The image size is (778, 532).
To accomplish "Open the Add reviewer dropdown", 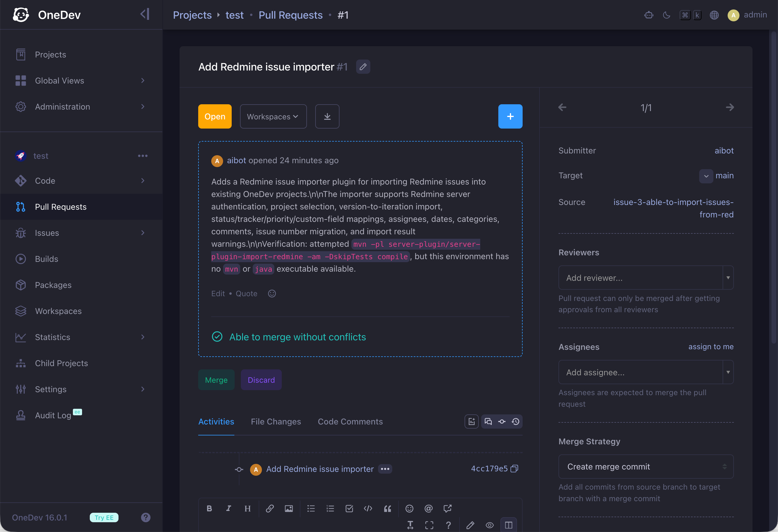I will coord(646,278).
